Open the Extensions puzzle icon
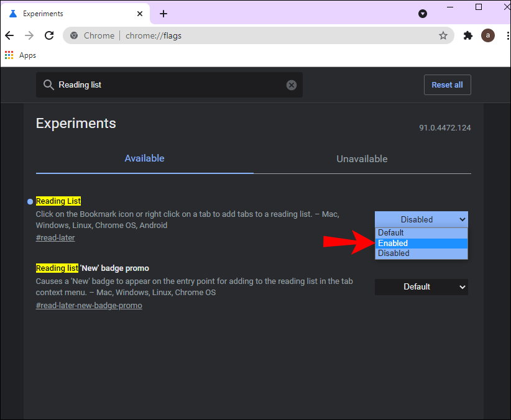511x420 pixels. click(x=468, y=35)
